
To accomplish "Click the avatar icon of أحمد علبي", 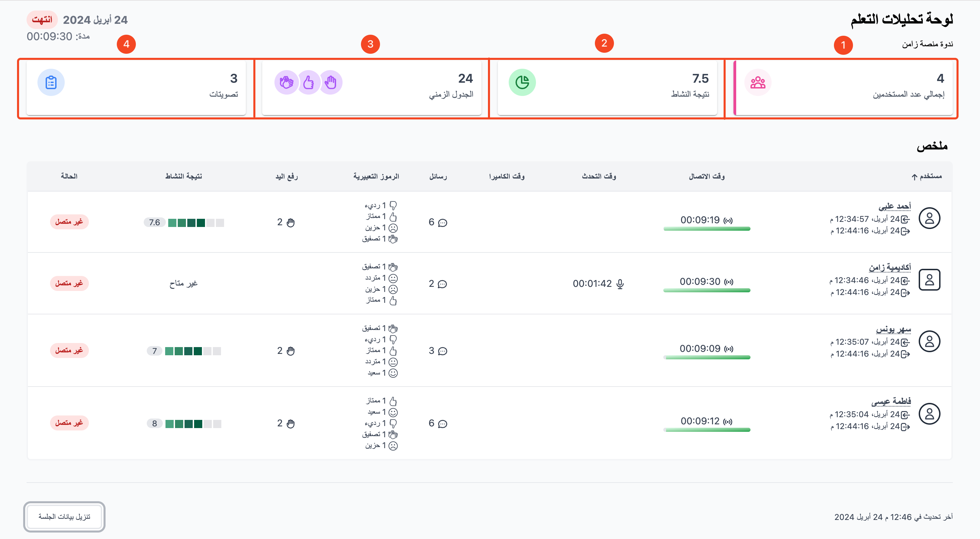I will tap(929, 218).
